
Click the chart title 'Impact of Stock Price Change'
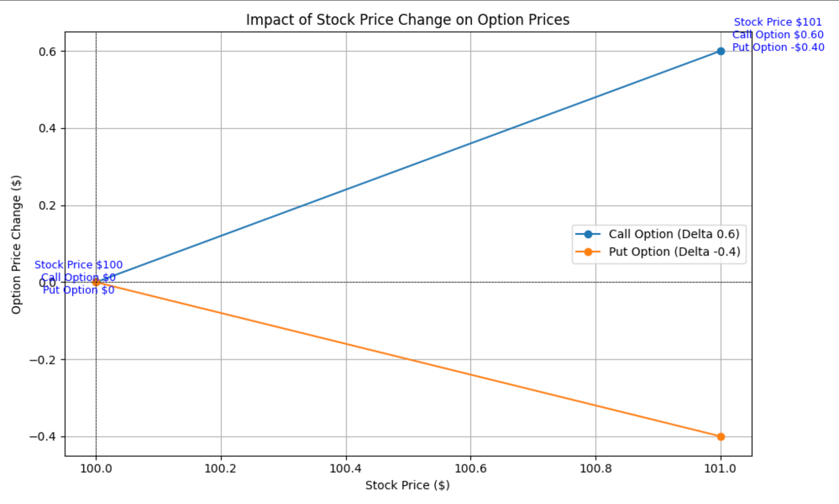[x=407, y=20]
